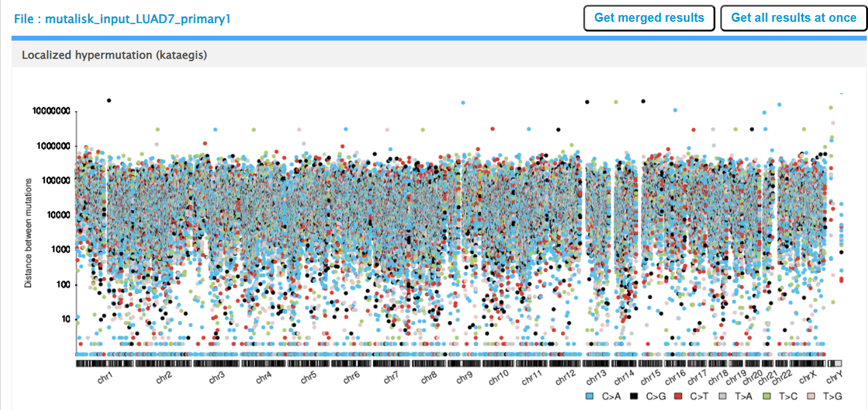
Task: Click the chrY ideogram band
Action: 835,363
